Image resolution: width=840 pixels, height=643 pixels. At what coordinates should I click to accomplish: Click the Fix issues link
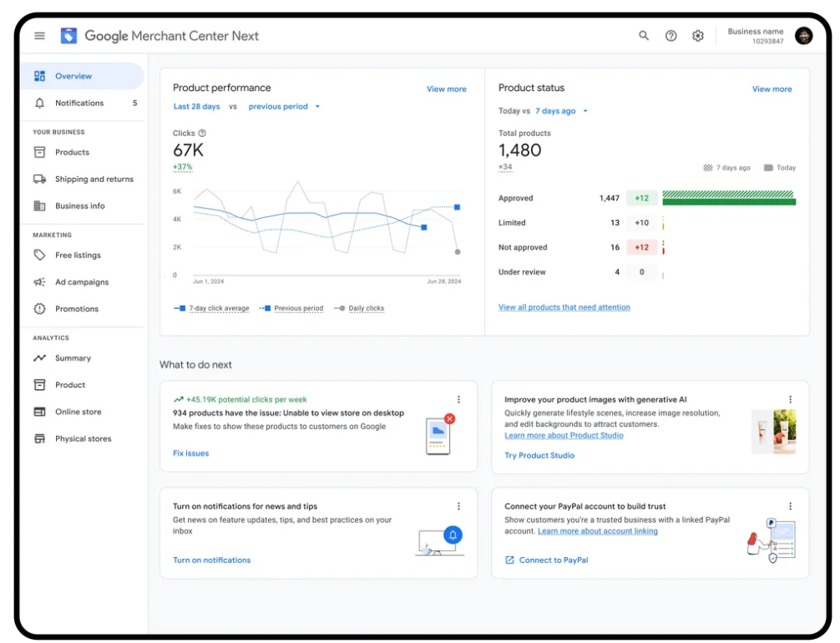pyautogui.click(x=190, y=453)
